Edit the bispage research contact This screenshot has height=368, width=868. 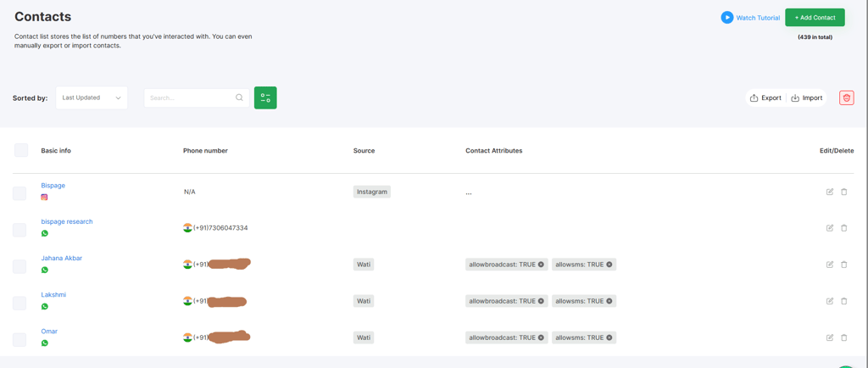pos(829,227)
